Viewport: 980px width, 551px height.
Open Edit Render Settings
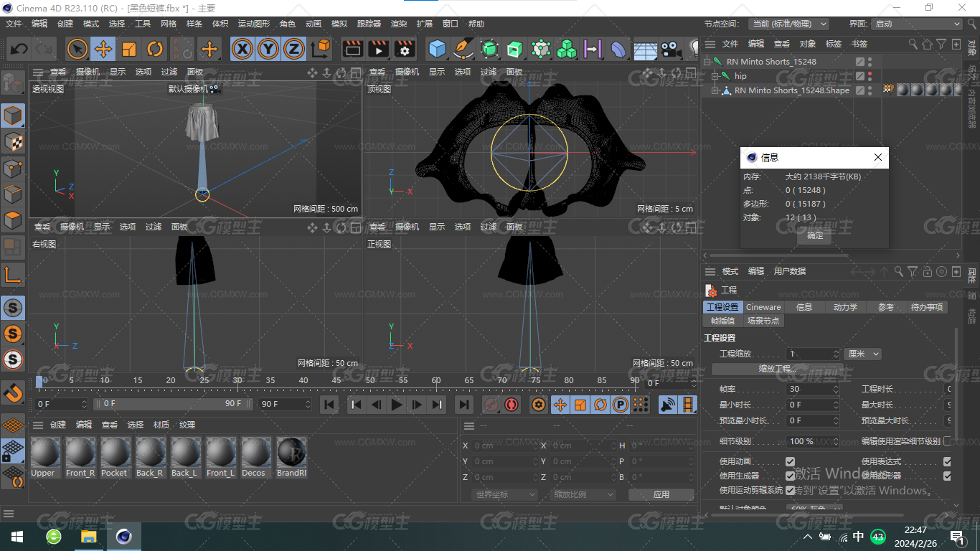[405, 49]
